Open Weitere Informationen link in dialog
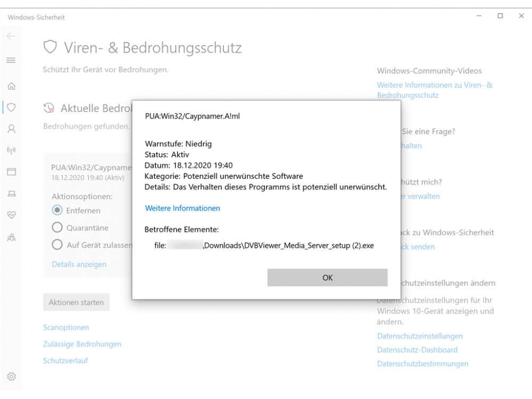The image size is (532, 399). click(182, 209)
